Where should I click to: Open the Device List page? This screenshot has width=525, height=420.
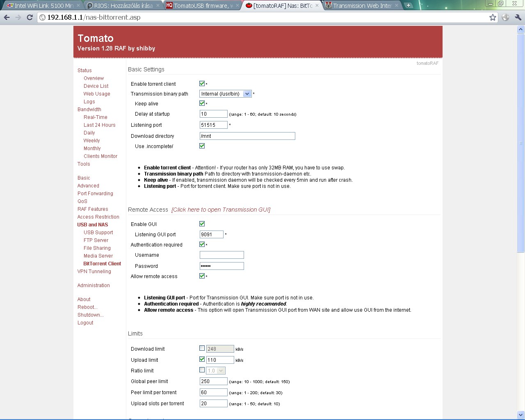coord(96,86)
